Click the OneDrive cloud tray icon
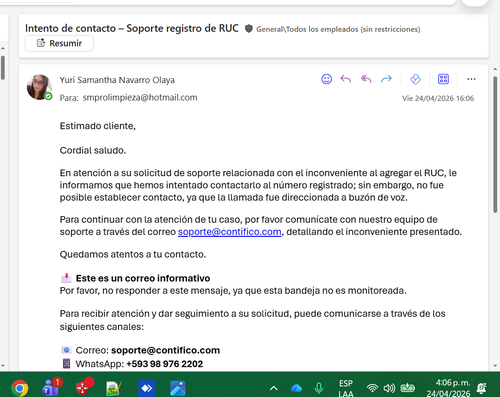The width and height of the screenshot is (500, 397). tap(296, 388)
